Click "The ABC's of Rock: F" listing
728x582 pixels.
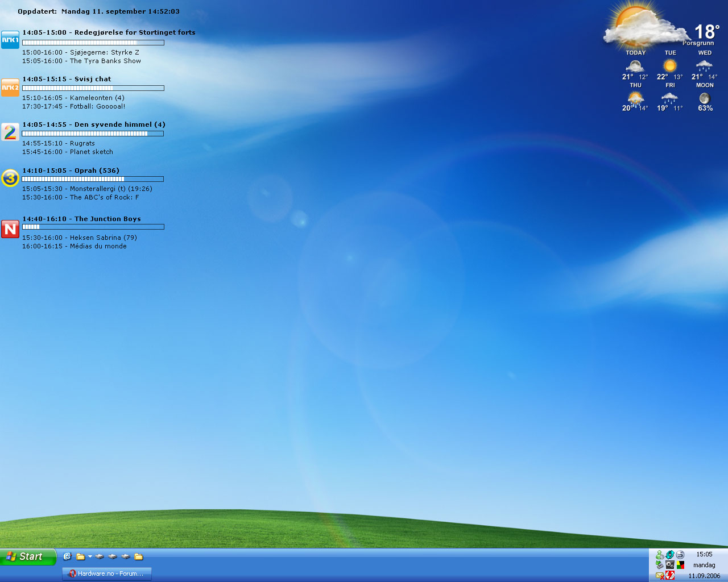pos(105,197)
